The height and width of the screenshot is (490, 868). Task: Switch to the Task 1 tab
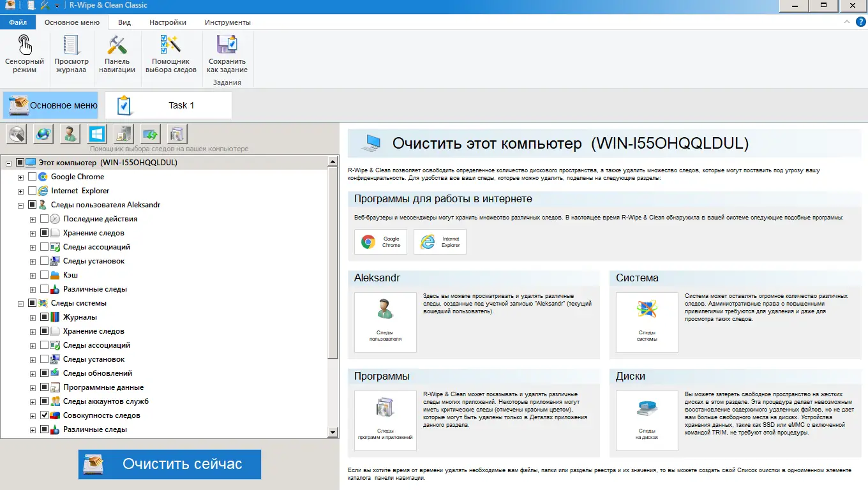(181, 105)
